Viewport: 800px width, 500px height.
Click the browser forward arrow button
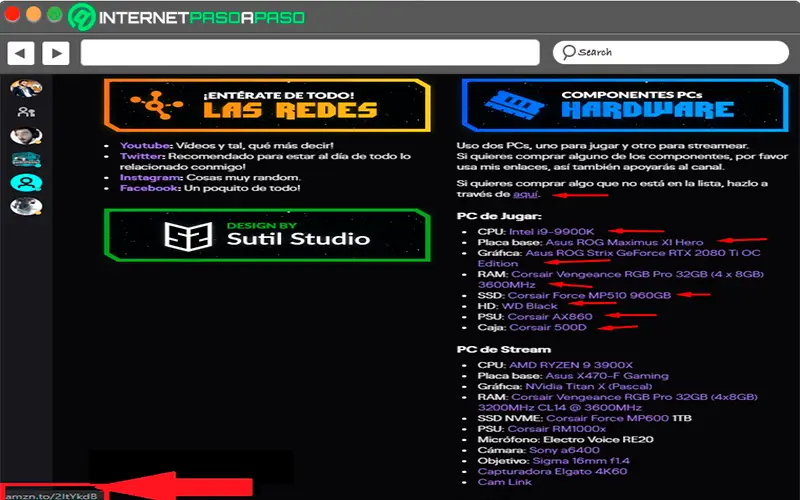56,53
